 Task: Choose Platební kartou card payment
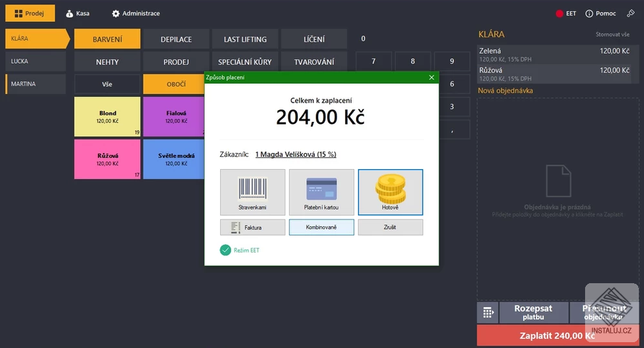point(322,192)
